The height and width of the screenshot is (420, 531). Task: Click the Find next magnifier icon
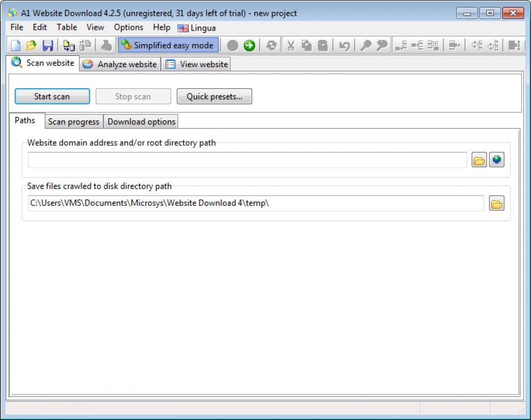(382, 45)
